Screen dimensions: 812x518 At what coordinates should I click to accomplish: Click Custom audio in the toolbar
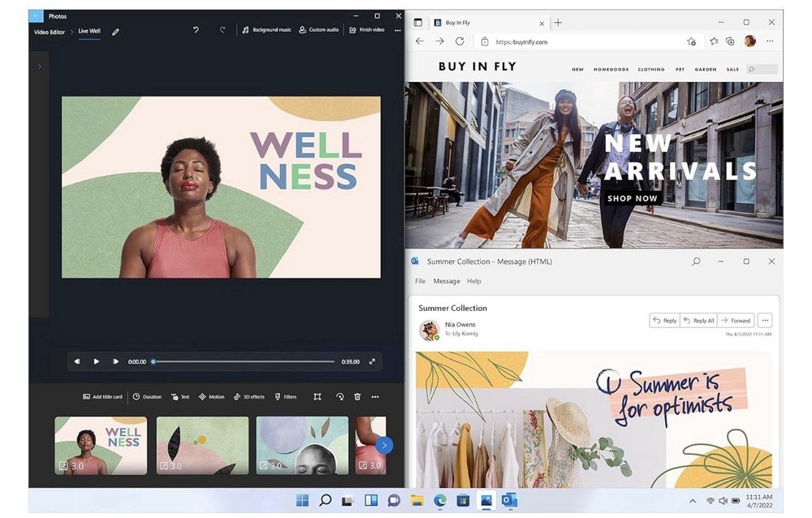[x=318, y=30]
